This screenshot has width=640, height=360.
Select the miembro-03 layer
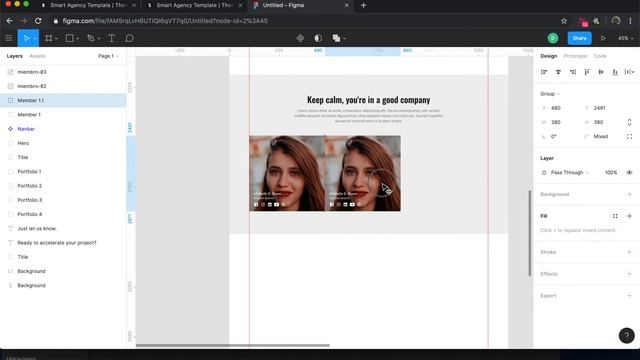click(63, 72)
